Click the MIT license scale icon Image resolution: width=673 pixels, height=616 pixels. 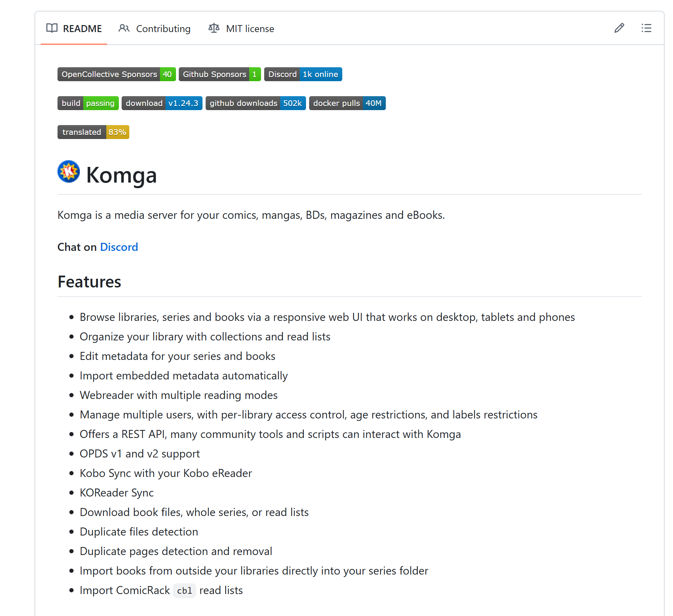[214, 28]
